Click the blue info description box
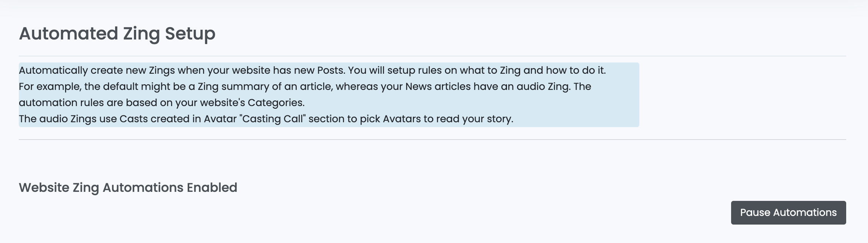 (x=329, y=95)
